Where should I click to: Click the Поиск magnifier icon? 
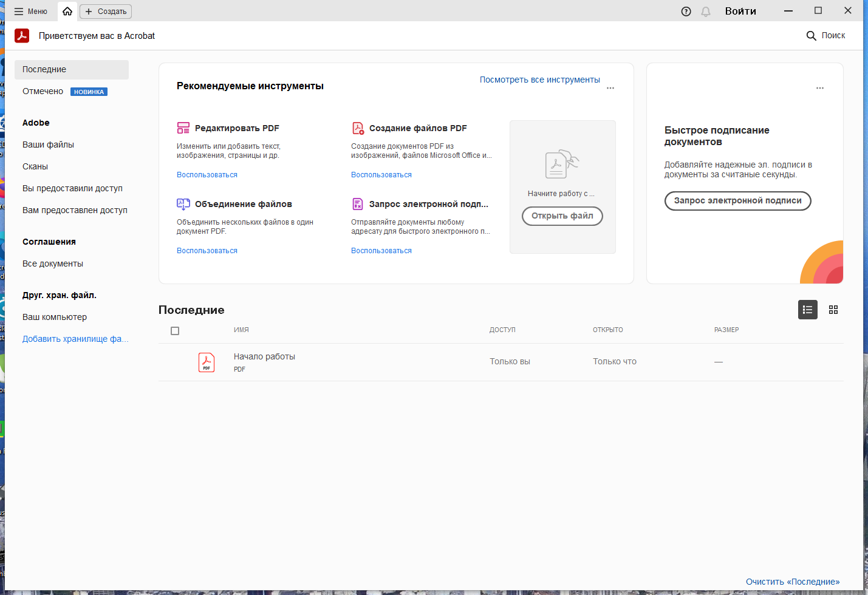pos(812,35)
